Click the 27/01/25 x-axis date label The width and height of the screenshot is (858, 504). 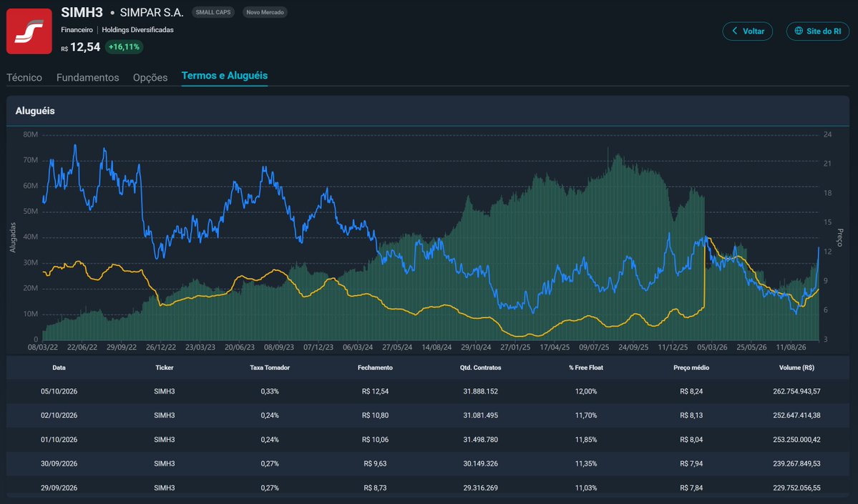click(x=515, y=347)
